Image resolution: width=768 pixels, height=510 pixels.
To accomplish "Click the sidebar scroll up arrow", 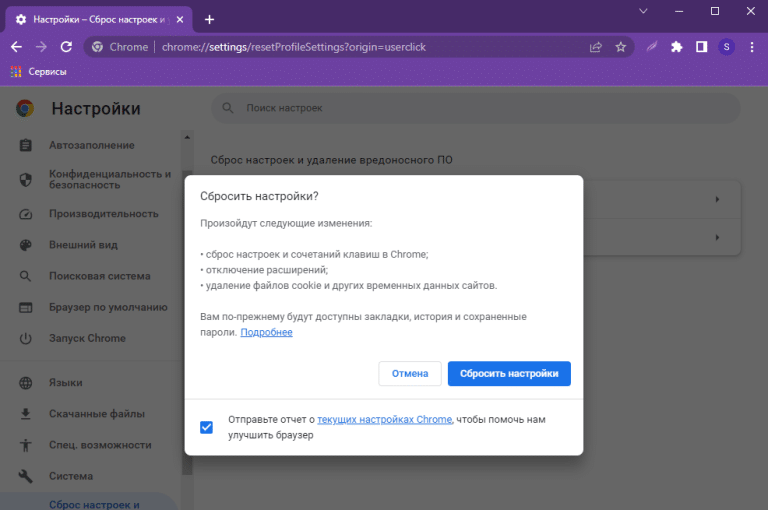I will click(x=187, y=138).
